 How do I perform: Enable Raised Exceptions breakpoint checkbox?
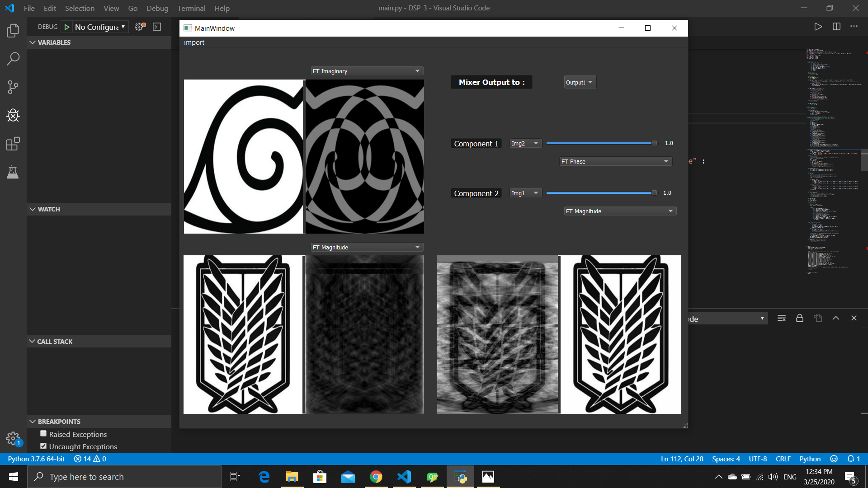(43, 434)
